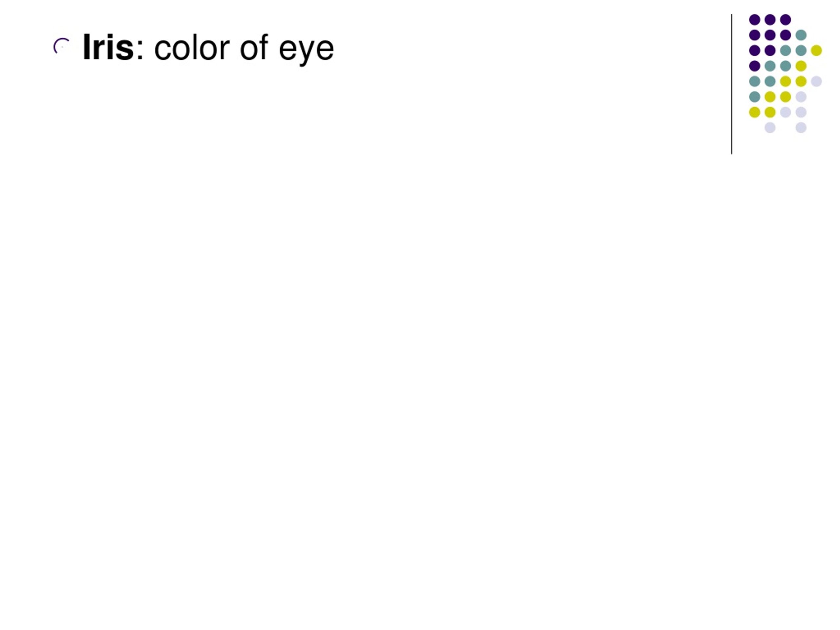Click the yellow dot in fourth row
The width and height of the screenshot is (840, 630).
[x=801, y=66]
